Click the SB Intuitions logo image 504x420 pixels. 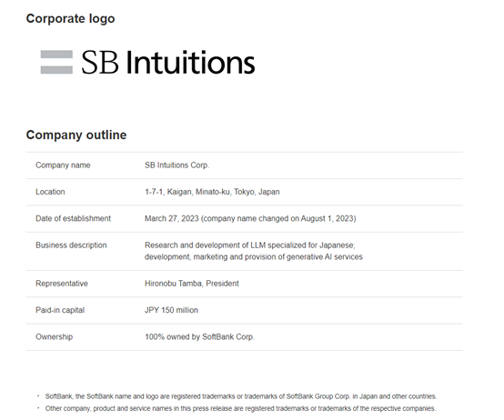click(x=148, y=63)
